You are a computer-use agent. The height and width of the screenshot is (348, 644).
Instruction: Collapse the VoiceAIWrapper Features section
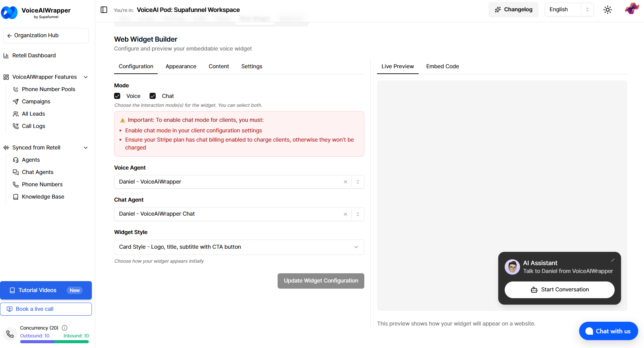click(x=86, y=77)
